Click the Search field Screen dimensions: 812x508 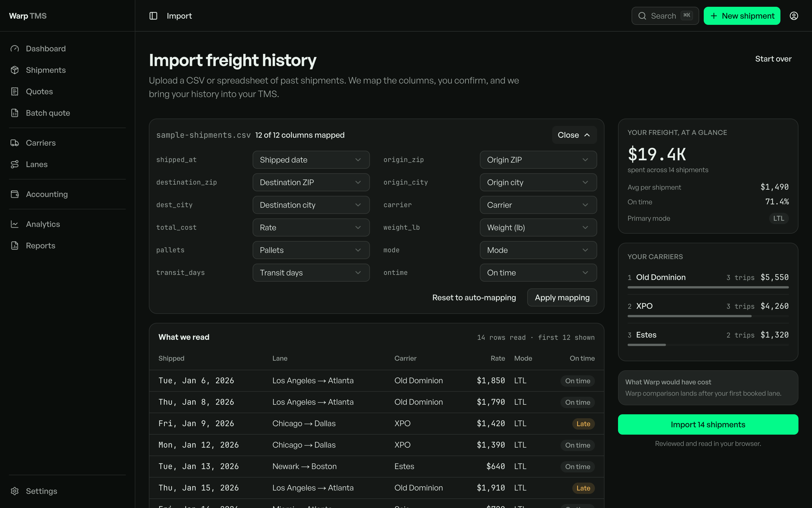[x=665, y=16]
